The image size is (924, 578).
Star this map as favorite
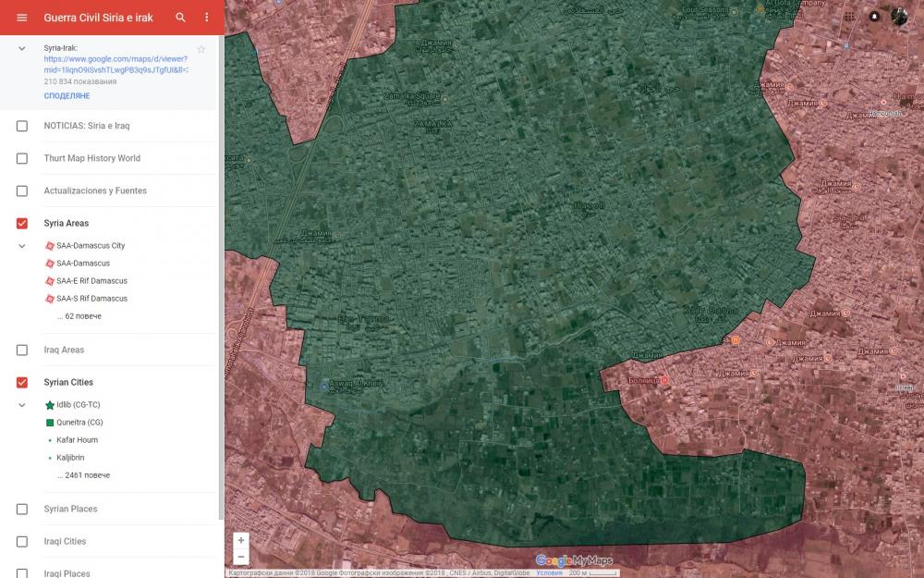(x=201, y=49)
